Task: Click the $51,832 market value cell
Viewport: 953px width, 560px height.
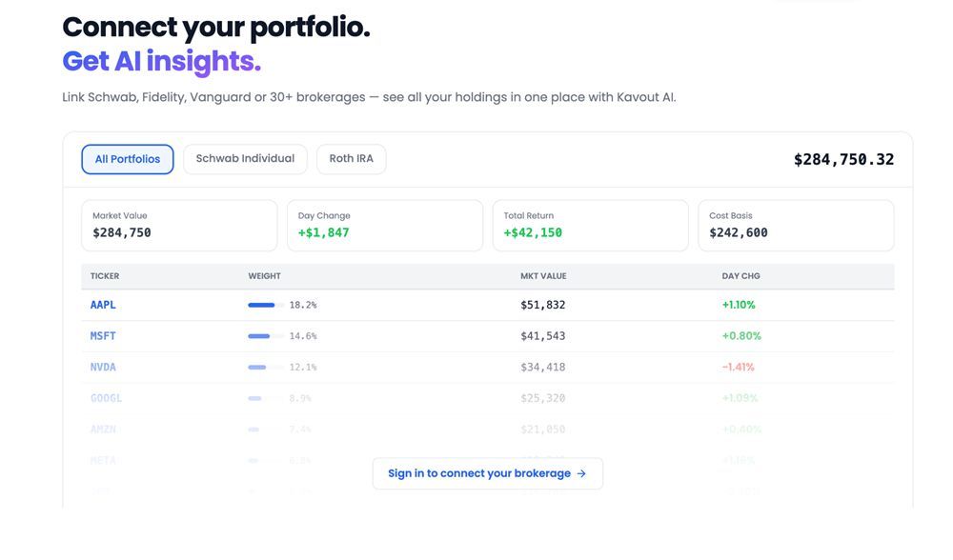Action: pos(543,305)
